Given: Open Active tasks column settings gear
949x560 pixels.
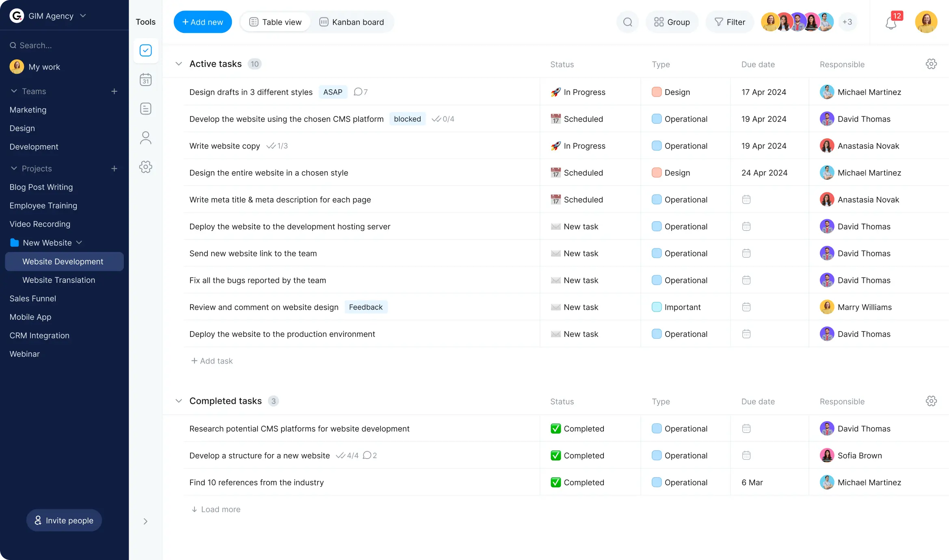Looking at the screenshot, I should click(x=931, y=64).
